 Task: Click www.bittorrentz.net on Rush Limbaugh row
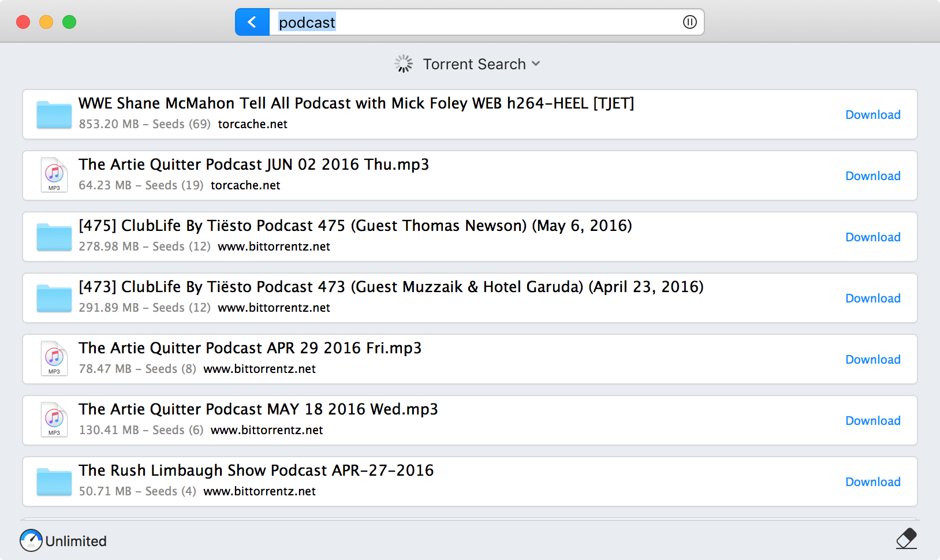tap(259, 491)
